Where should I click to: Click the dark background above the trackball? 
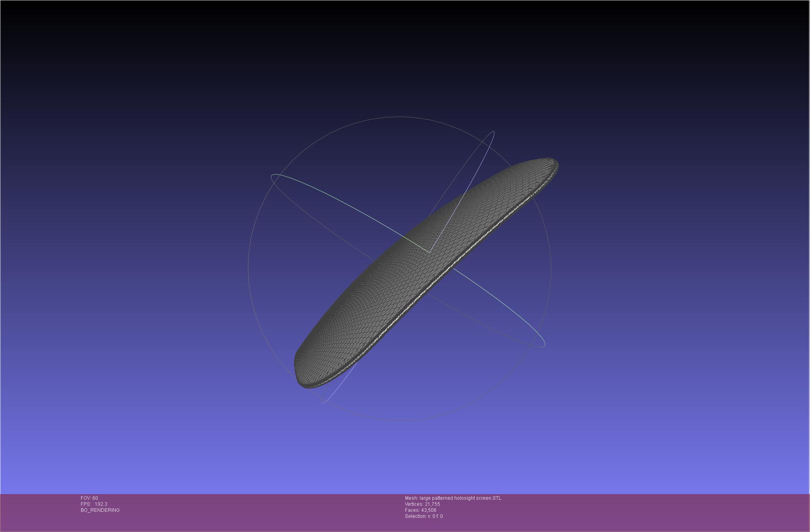pos(399,60)
